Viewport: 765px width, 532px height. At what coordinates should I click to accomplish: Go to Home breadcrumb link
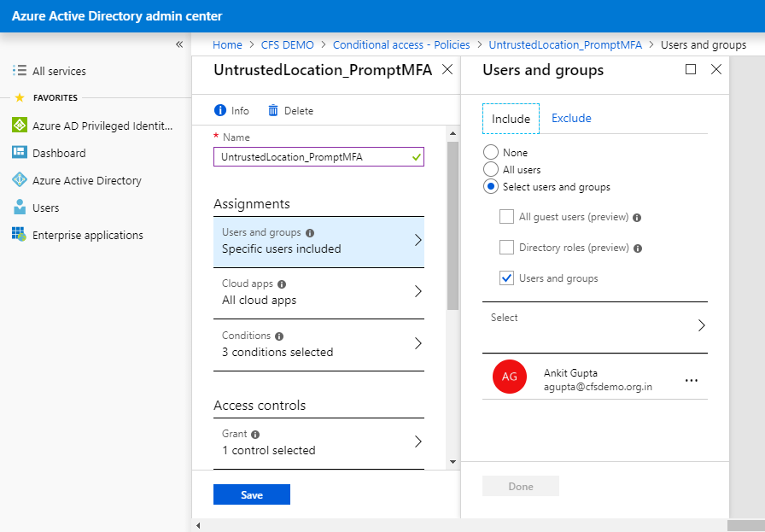click(x=227, y=45)
